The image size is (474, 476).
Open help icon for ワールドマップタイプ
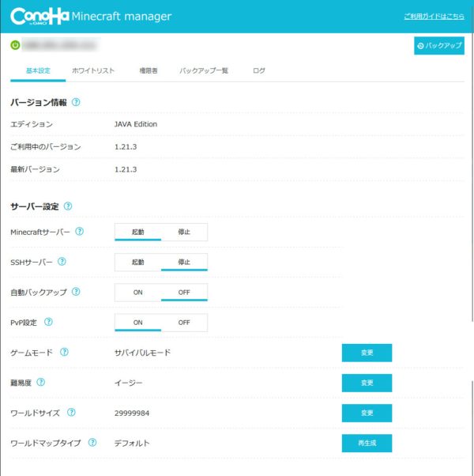[92, 443]
